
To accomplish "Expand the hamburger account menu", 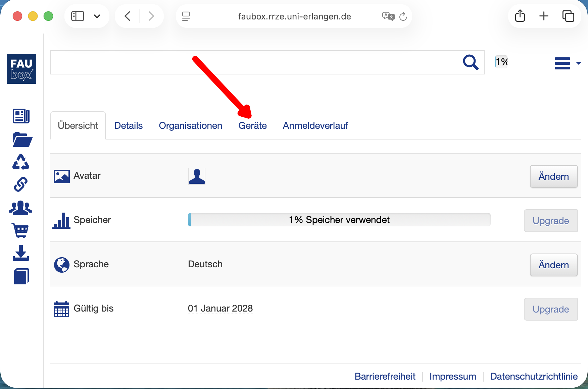I will [x=567, y=63].
